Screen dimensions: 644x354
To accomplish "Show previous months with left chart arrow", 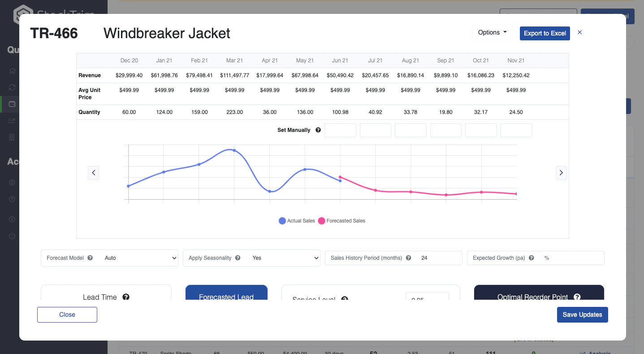I will coord(93,173).
